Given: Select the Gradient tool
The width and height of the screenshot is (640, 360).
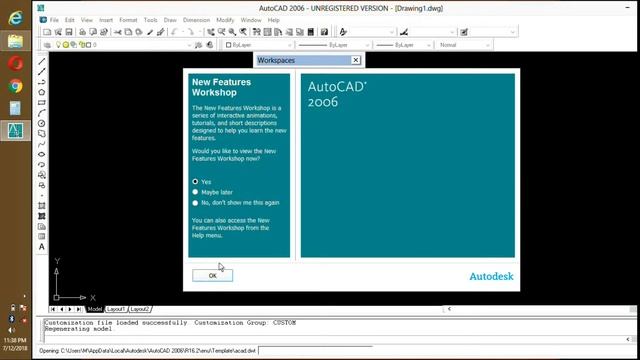Looking at the screenshot, I should coord(42,216).
